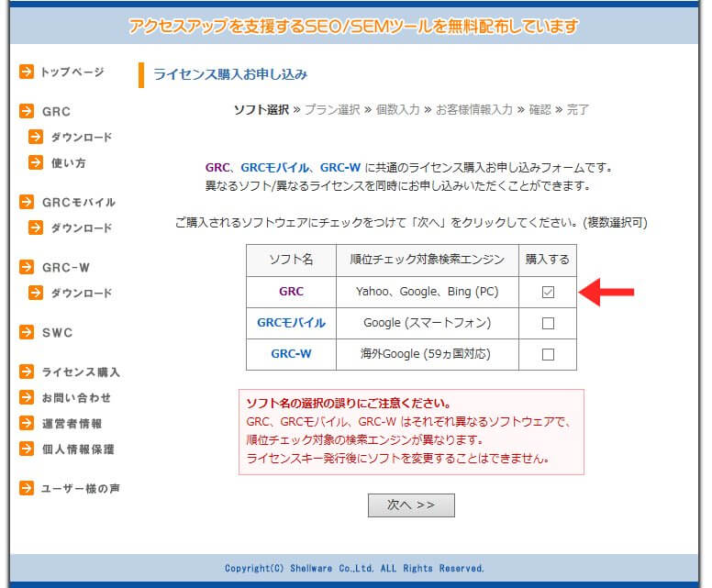Click the arrow icon beside お問い合わせ
The width and height of the screenshot is (712, 588).
coord(27,398)
